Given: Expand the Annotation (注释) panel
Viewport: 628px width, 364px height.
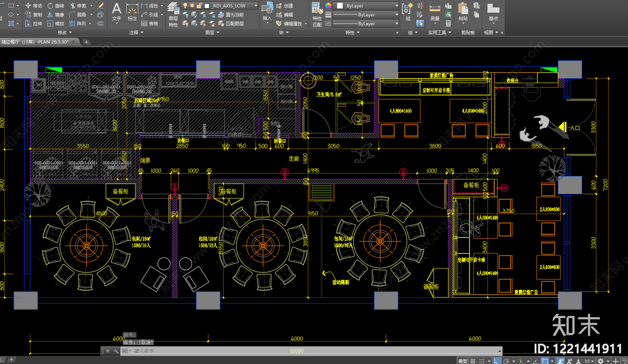Looking at the screenshot, I should click(x=136, y=33).
